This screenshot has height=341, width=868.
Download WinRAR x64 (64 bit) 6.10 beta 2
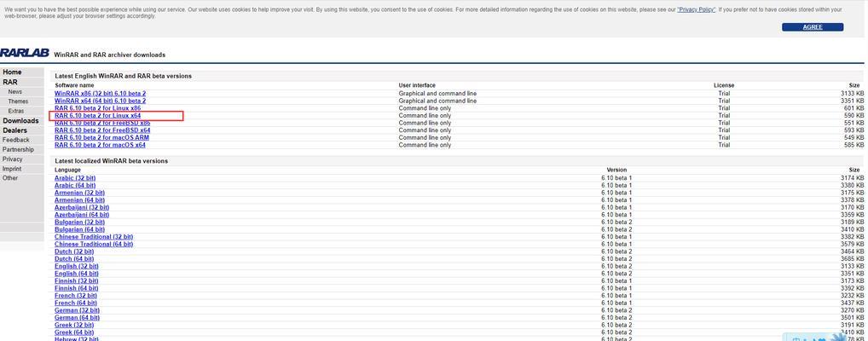(101, 101)
